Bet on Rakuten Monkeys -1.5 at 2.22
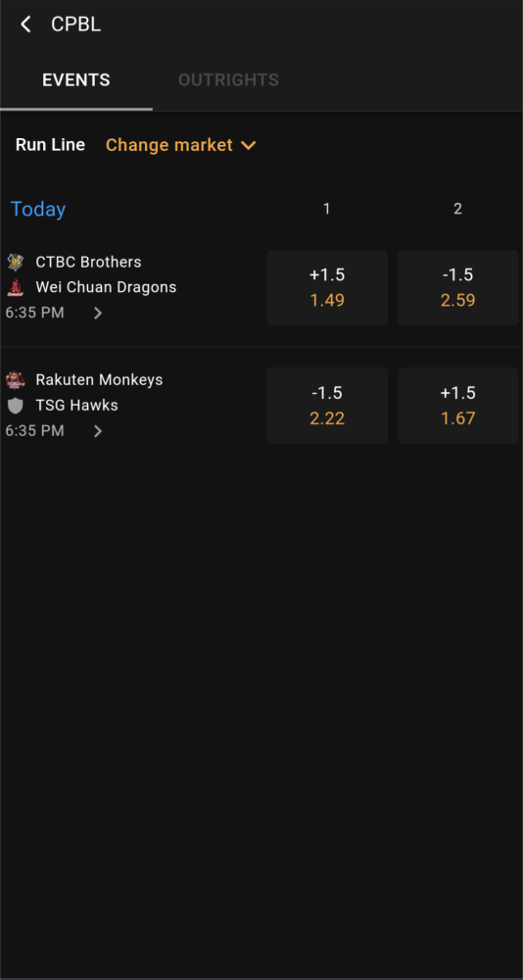Image resolution: width=523 pixels, height=980 pixels. pyautogui.click(x=327, y=406)
